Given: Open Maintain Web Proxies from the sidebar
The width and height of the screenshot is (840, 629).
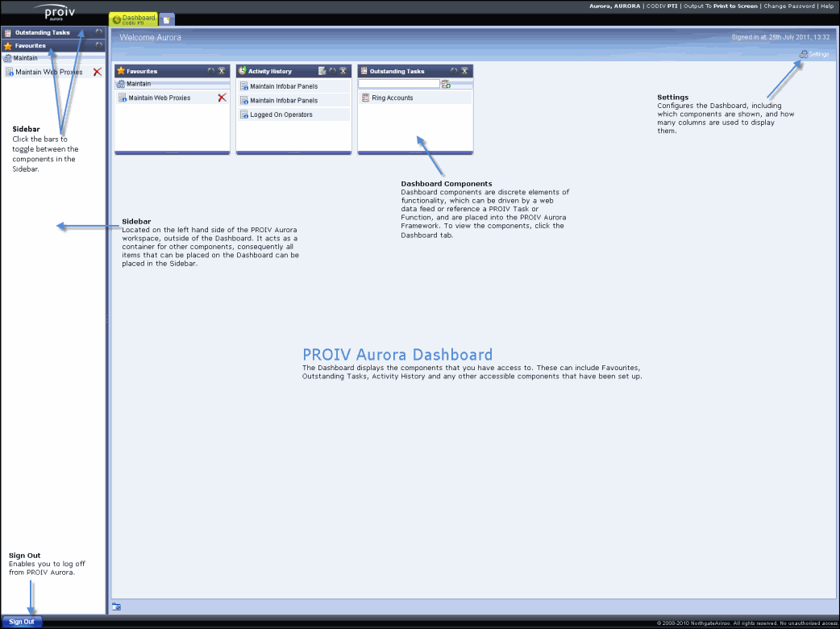Looking at the screenshot, I should click(x=48, y=72).
